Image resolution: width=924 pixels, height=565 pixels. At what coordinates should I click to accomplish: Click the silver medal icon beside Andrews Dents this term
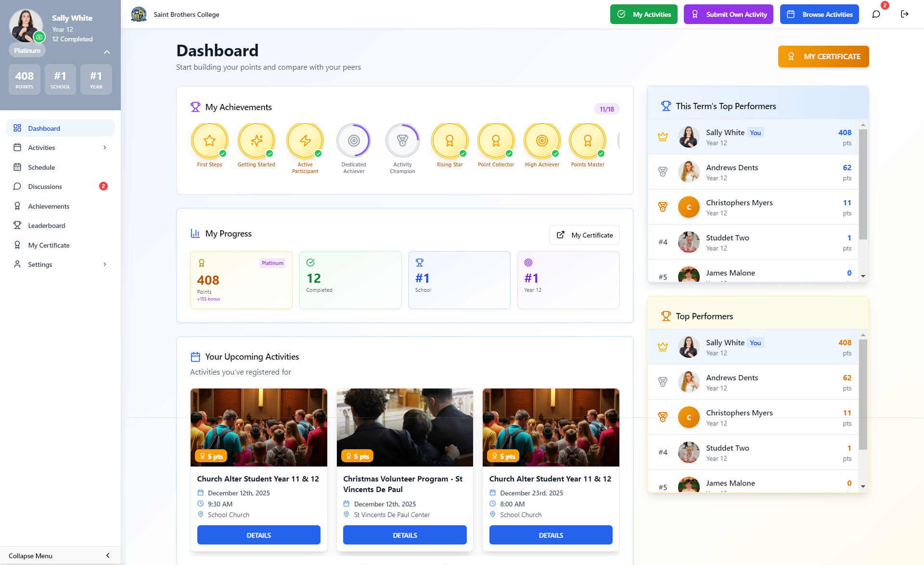click(663, 172)
